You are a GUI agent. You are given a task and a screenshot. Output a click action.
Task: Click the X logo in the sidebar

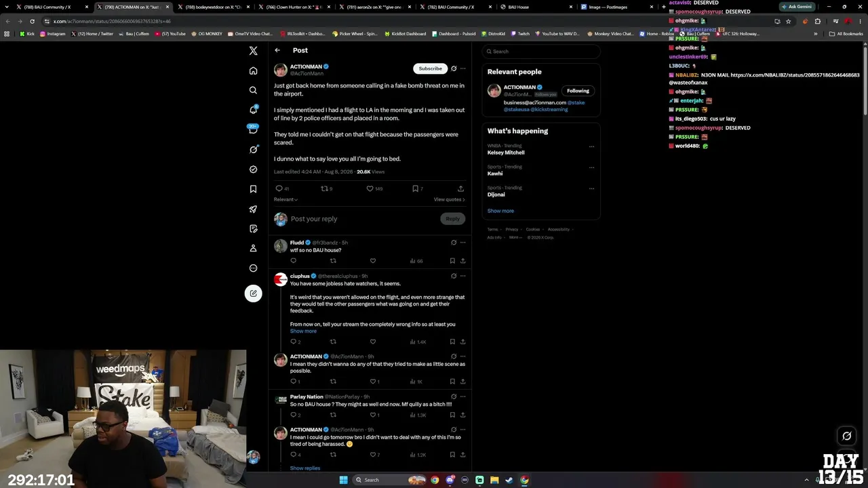coord(253,51)
